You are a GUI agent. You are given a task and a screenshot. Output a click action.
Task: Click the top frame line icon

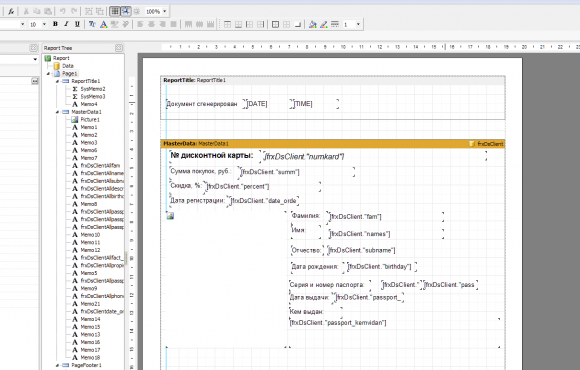pyautogui.click(x=227, y=24)
